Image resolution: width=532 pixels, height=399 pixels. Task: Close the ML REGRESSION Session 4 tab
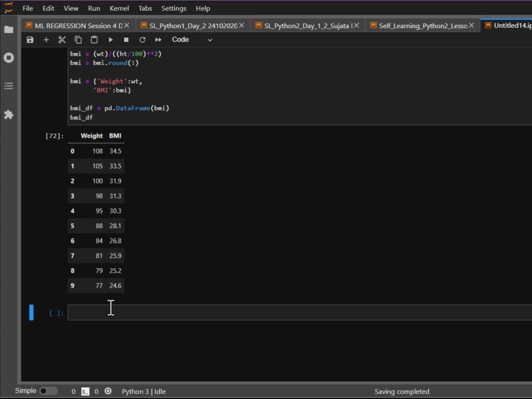(x=127, y=26)
